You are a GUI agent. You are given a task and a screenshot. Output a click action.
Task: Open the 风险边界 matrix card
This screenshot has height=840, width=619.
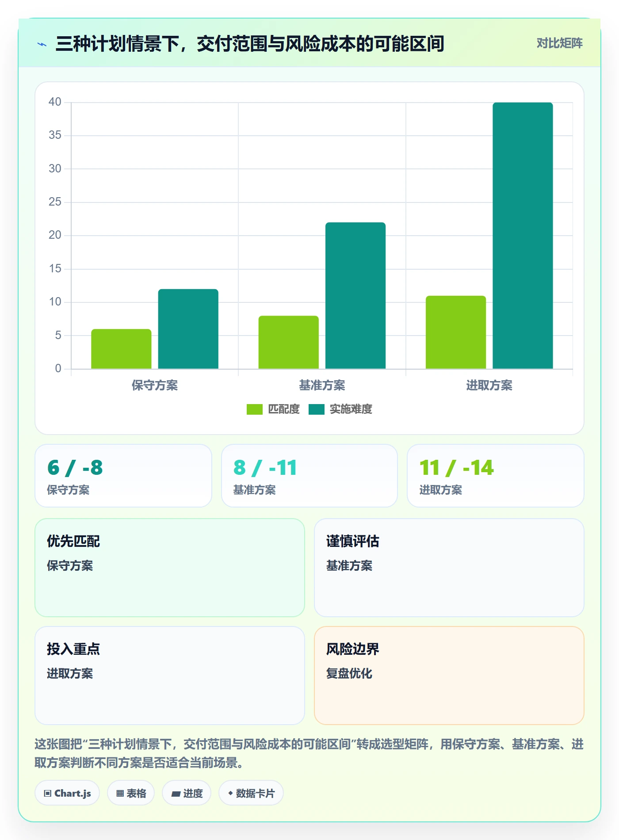(x=449, y=676)
